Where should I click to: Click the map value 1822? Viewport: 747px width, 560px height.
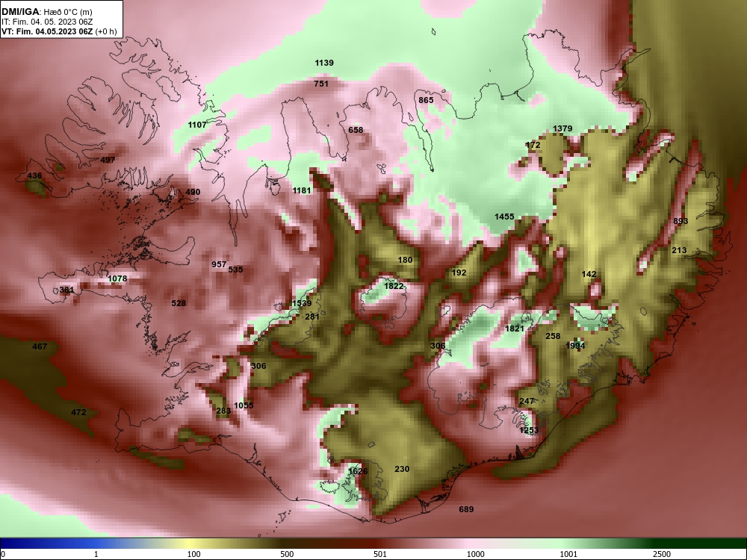(x=394, y=286)
